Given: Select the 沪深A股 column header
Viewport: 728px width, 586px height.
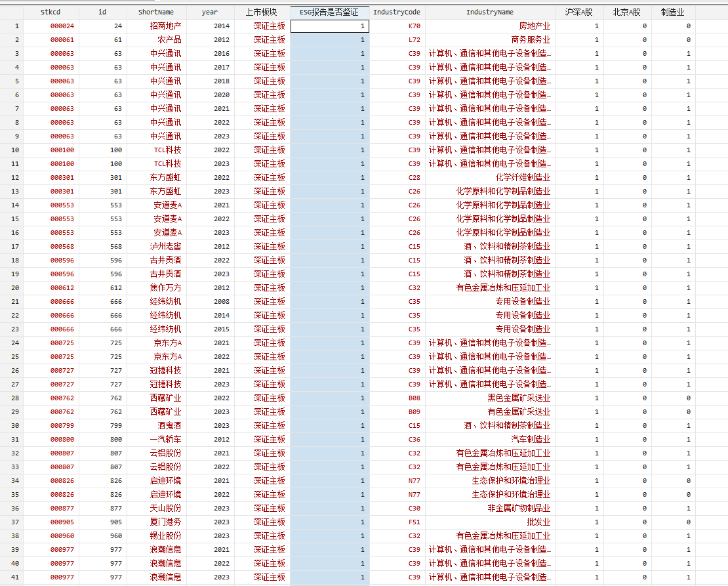Looking at the screenshot, I should coord(579,12).
